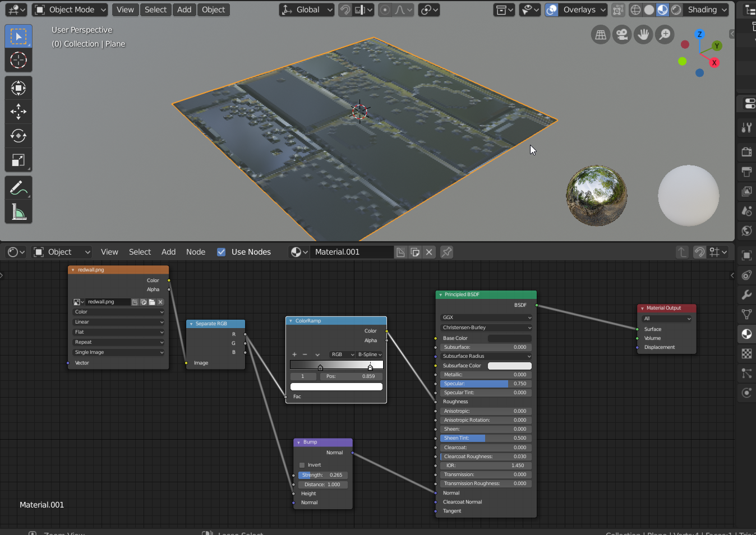The width and height of the screenshot is (756, 535).
Task: Select the Rotate tool
Action: (x=19, y=135)
